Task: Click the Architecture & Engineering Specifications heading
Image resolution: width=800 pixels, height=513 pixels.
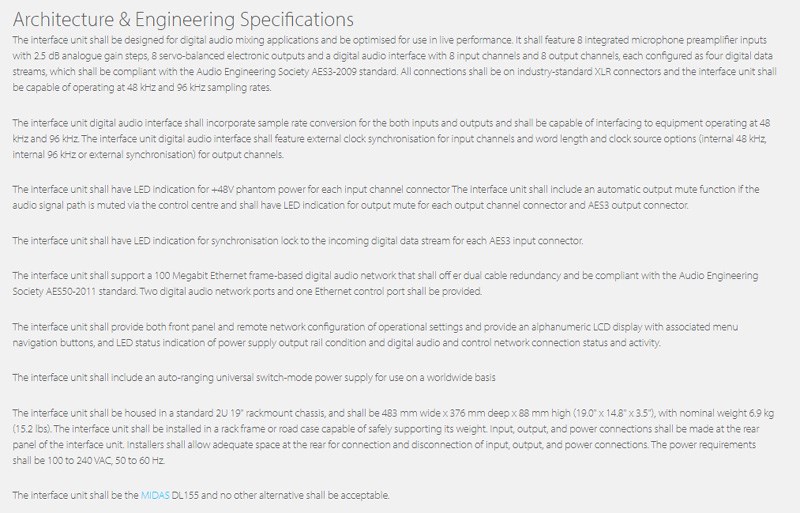Action: (183, 19)
